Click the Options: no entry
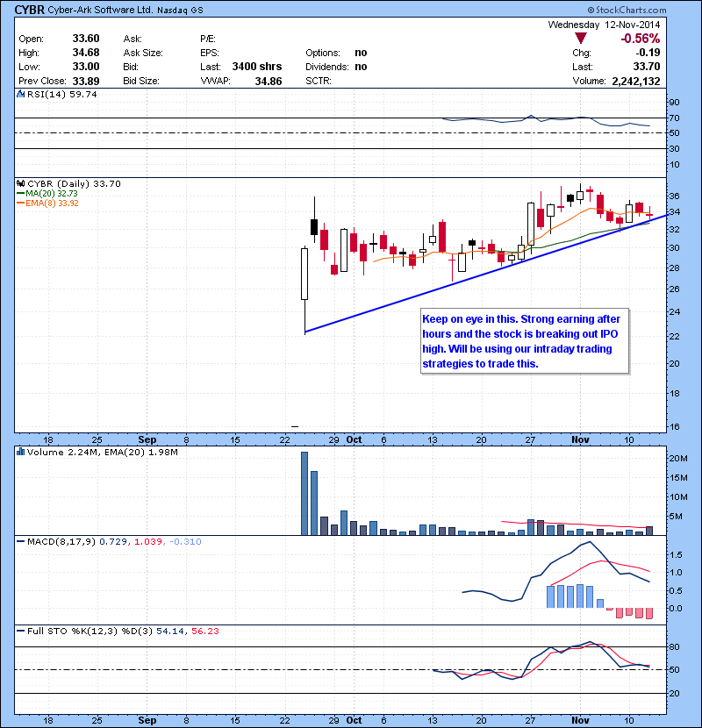 click(336, 53)
